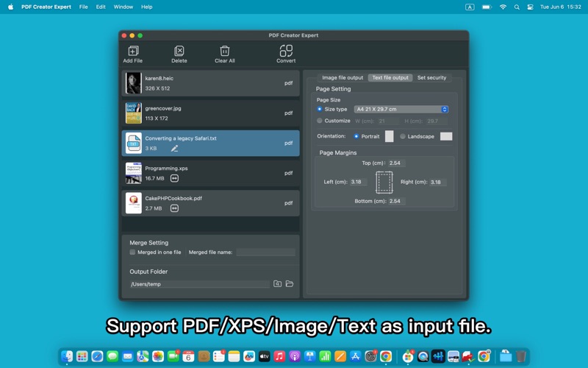Click the karen8.heic portrait thumbnail
Image resolution: width=588 pixels, height=368 pixels.
coord(134,83)
